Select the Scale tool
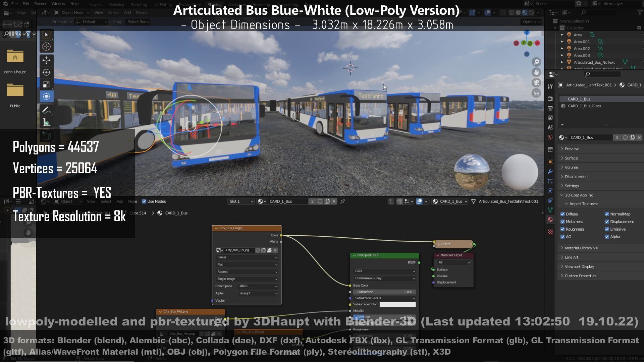644x362 pixels. click(x=47, y=84)
